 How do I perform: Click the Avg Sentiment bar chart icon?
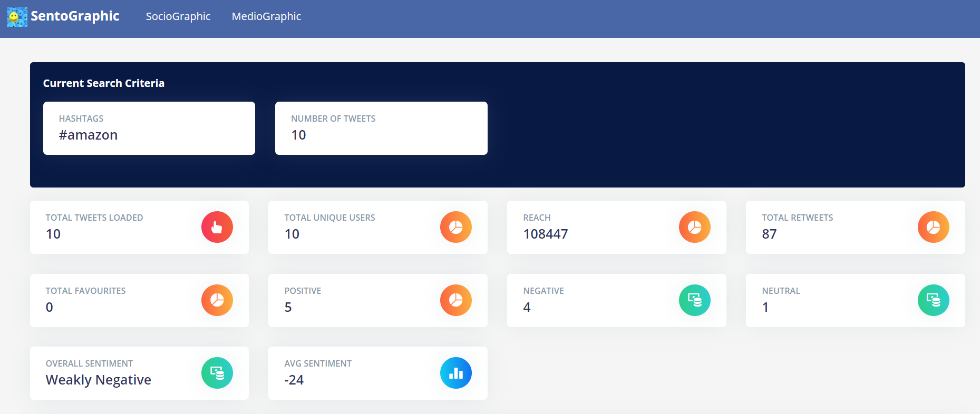click(x=456, y=373)
